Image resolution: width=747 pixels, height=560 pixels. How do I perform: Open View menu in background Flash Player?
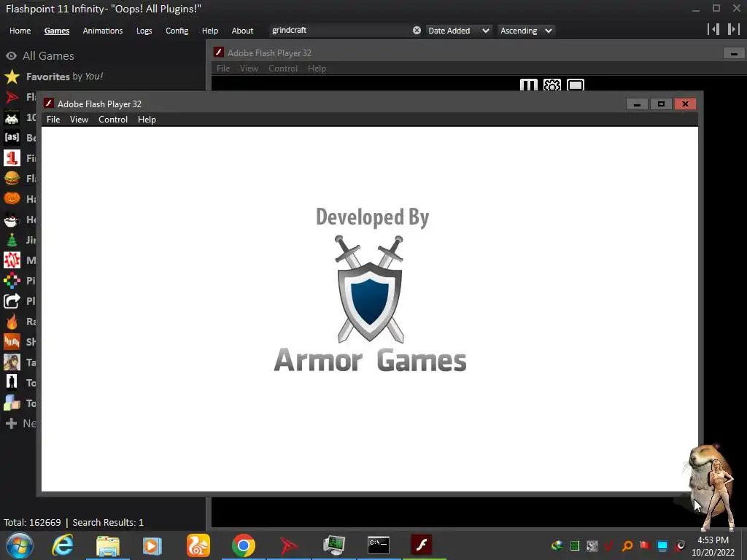tap(249, 69)
